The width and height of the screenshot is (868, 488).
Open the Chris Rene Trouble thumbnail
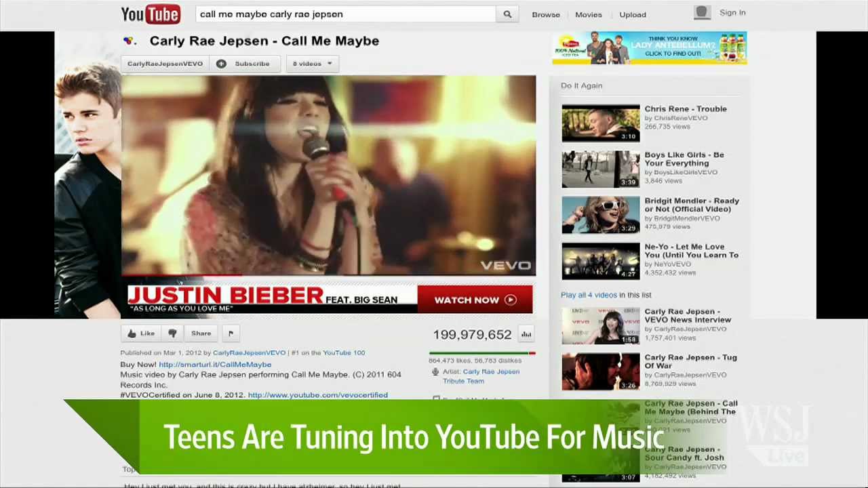pyautogui.click(x=601, y=123)
